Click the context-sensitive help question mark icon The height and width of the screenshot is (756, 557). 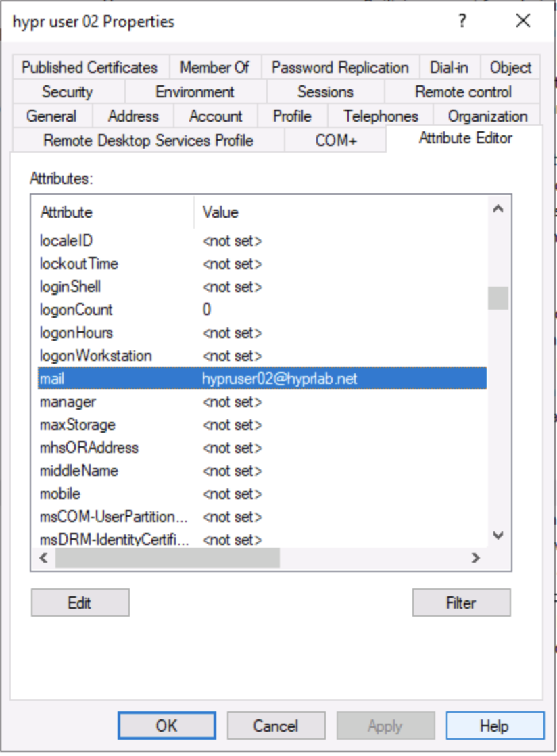[x=462, y=21]
